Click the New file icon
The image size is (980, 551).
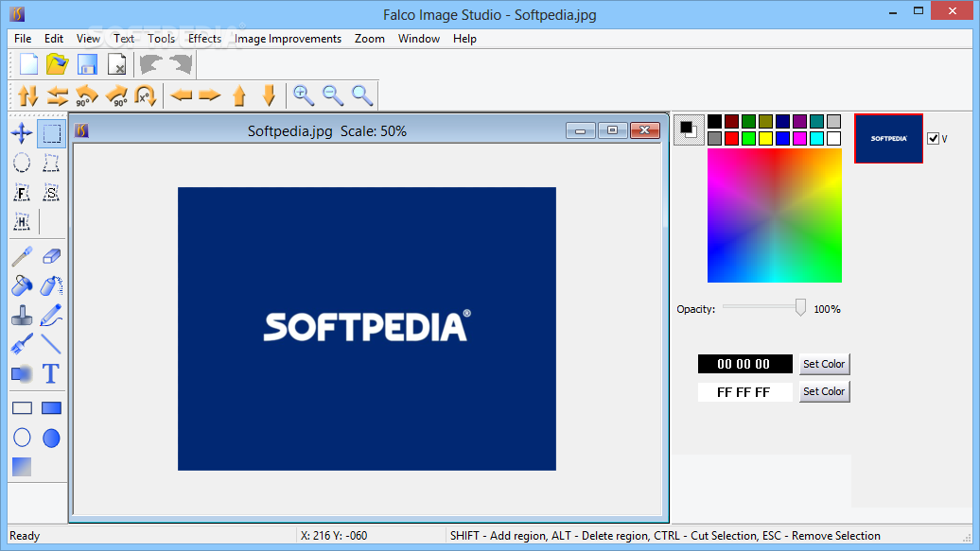28,64
